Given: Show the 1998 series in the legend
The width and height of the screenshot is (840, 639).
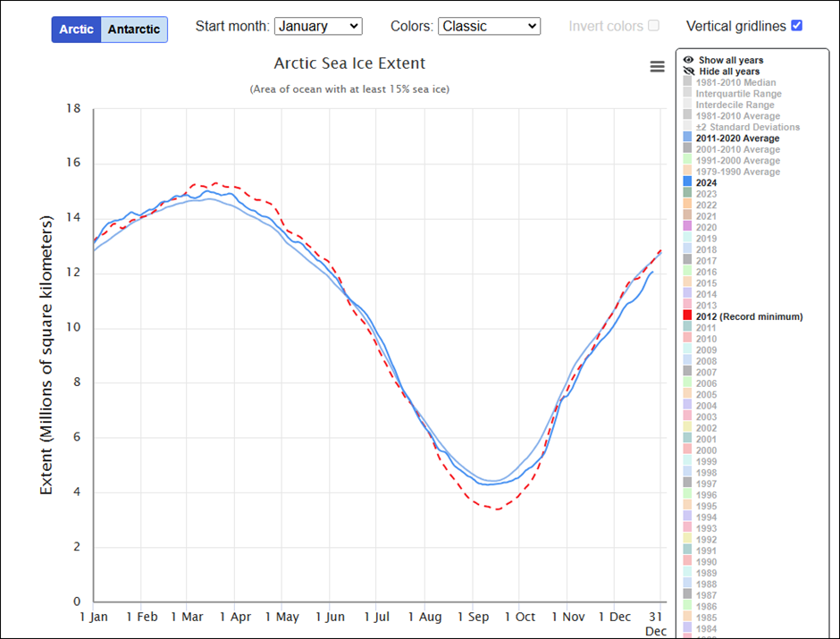Looking at the screenshot, I should [706, 473].
